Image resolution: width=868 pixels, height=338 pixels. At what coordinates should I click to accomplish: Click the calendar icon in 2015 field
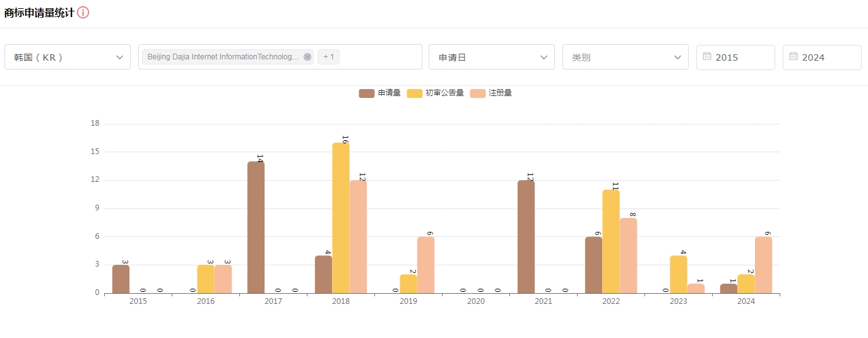707,56
